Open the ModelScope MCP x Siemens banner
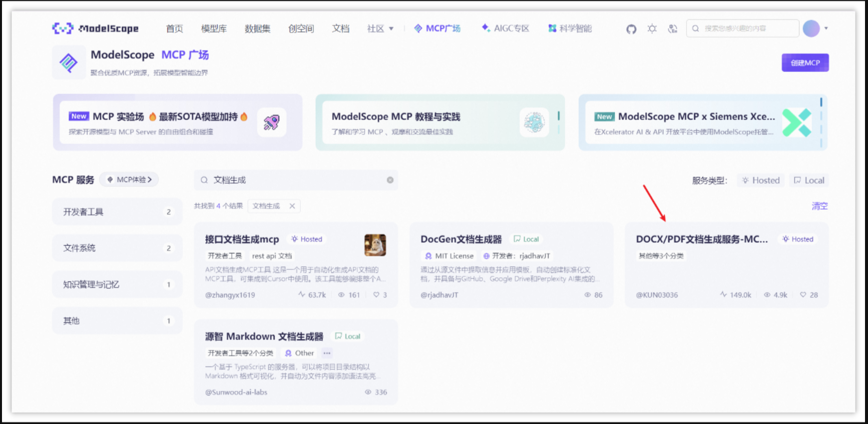Screen dimensions: 868x424 [x=703, y=122]
